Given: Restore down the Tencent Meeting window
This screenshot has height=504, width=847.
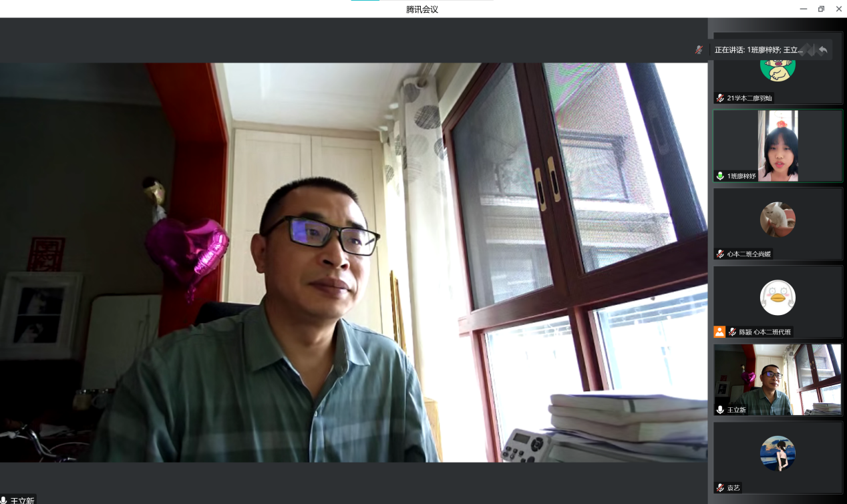Looking at the screenshot, I should click(x=821, y=9).
